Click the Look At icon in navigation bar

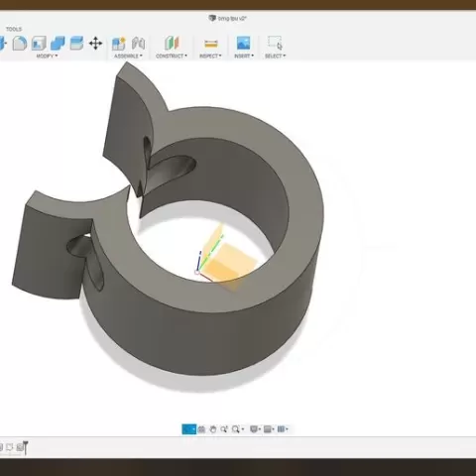pos(201,429)
